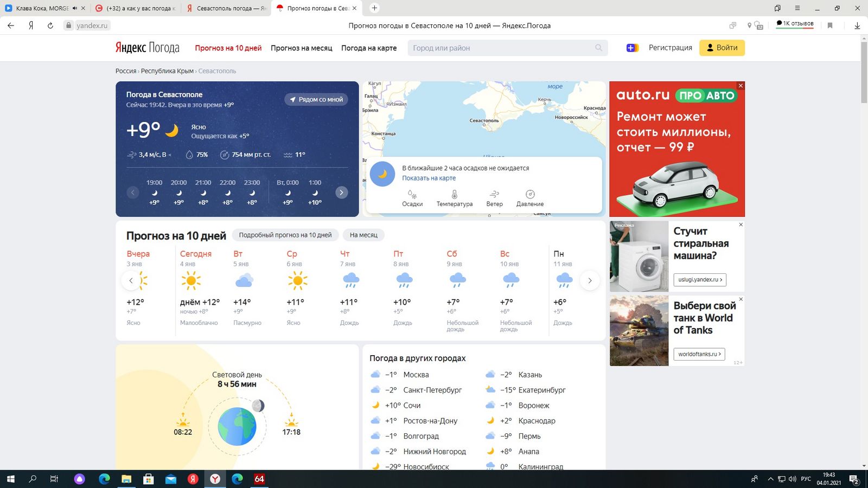The width and height of the screenshot is (868, 488).
Task: Click the Рядом со мной location button
Action: point(316,100)
